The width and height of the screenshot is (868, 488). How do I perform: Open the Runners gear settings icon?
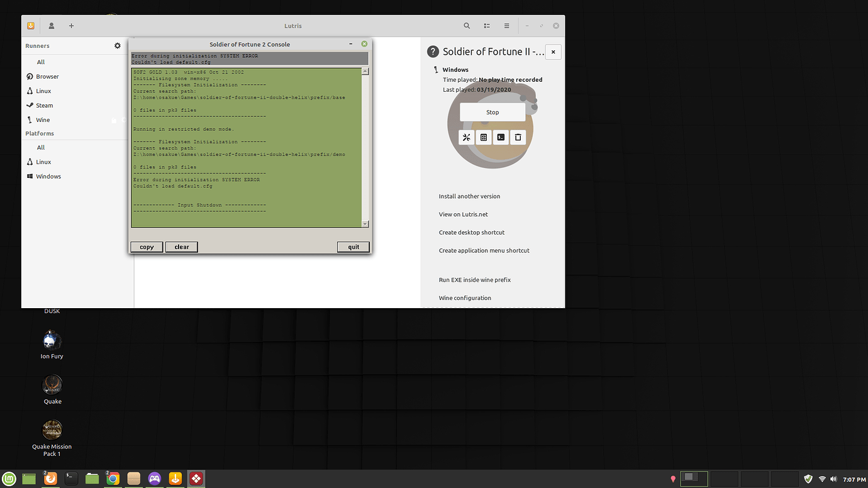[x=118, y=46]
